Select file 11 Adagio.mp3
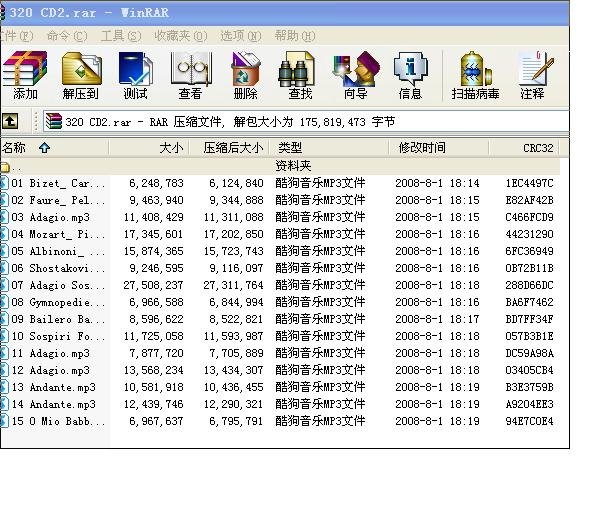This screenshot has width=590, height=512. 50,353
